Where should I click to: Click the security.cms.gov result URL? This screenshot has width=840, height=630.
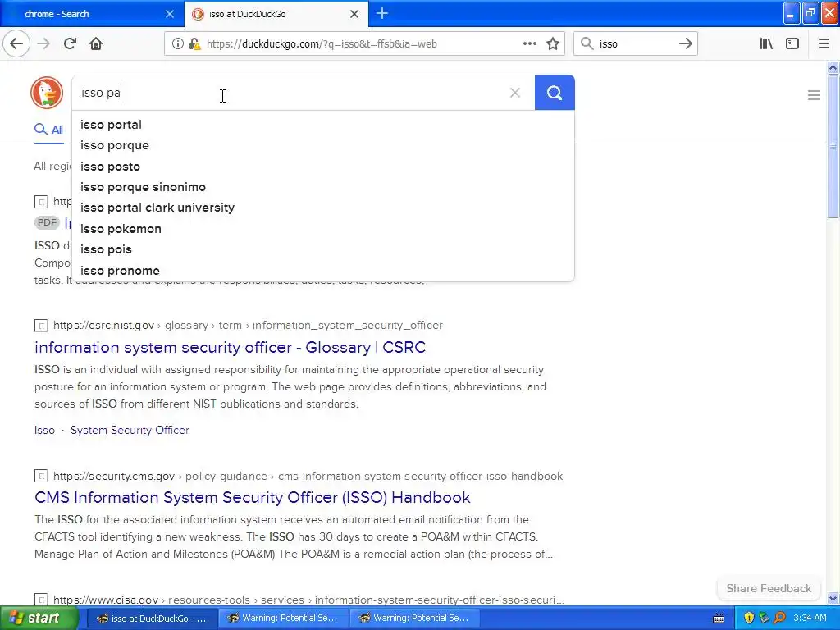(x=308, y=476)
